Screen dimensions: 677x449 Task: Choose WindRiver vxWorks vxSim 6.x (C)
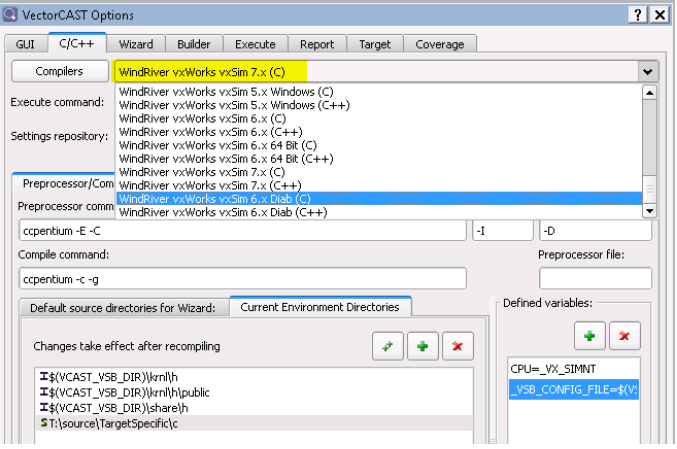(x=379, y=119)
